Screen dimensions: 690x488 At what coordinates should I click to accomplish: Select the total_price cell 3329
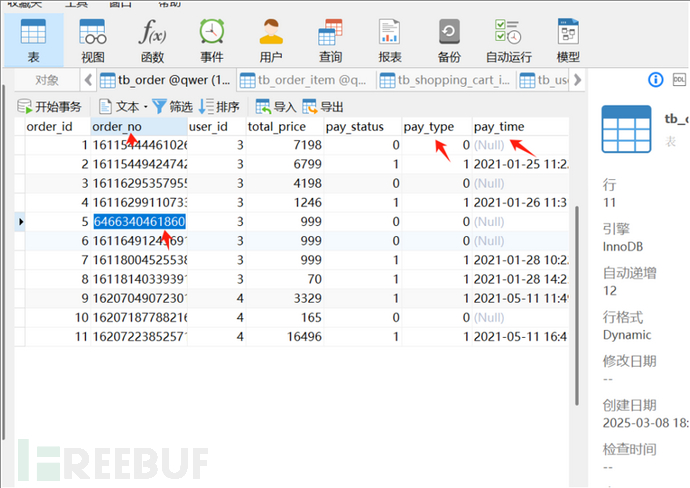coord(285,298)
